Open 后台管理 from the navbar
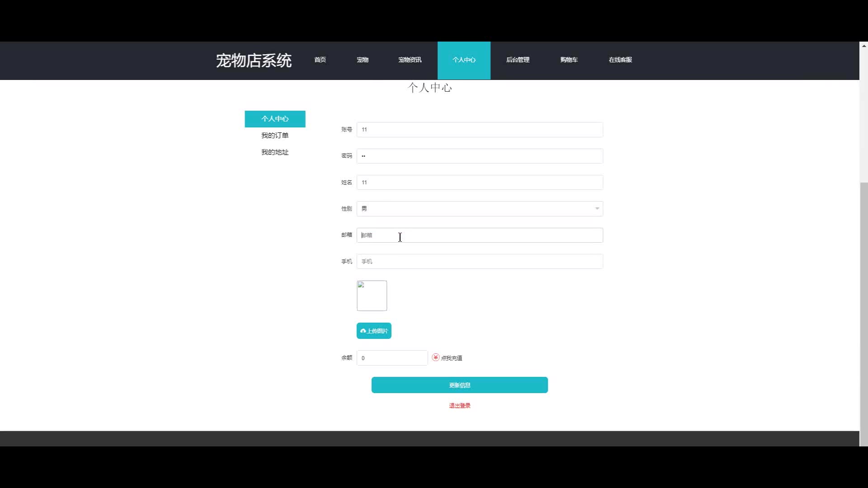Viewport: 868px width, 488px height. (x=518, y=60)
